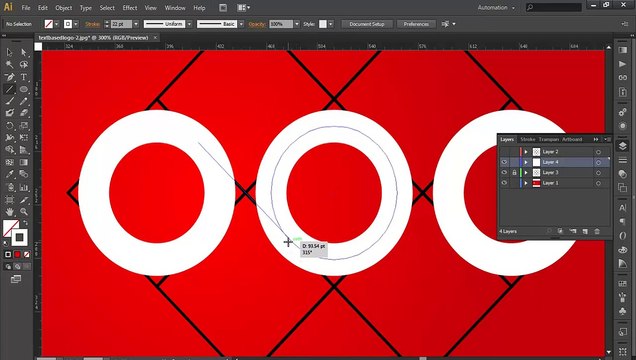This screenshot has height=360, width=636.
Task: Open Basic brush definition dropdown
Action: click(x=241, y=24)
